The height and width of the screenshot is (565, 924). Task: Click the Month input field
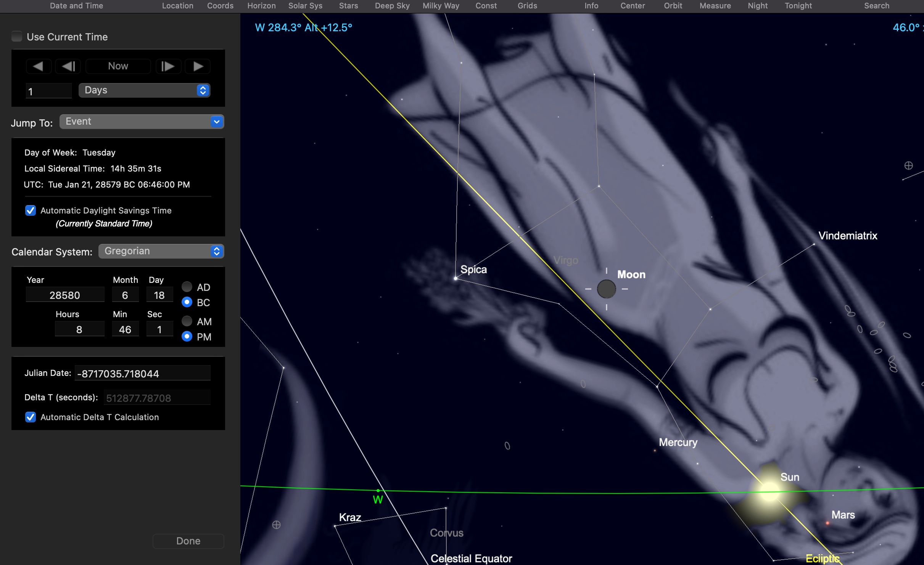[x=125, y=295]
